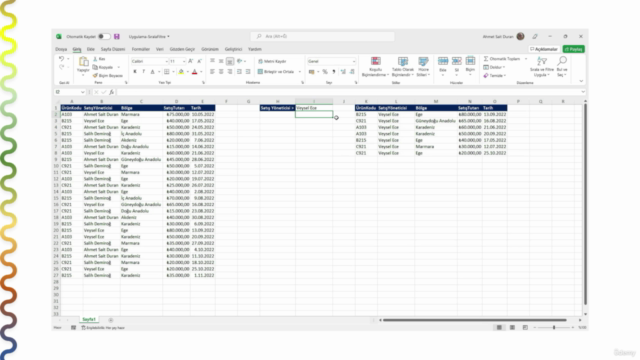Click the Kopyala copy button
640x360 pixels.
click(103, 67)
